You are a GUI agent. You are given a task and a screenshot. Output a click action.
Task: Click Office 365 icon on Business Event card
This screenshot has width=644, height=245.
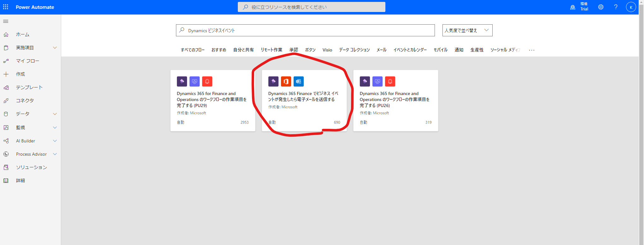click(286, 81)
